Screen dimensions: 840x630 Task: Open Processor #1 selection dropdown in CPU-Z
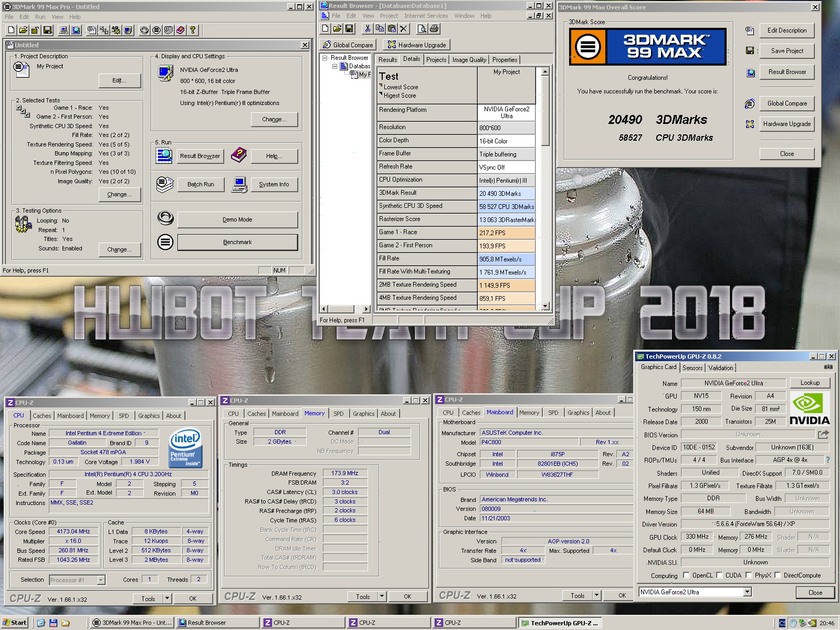tap(101, 580)
